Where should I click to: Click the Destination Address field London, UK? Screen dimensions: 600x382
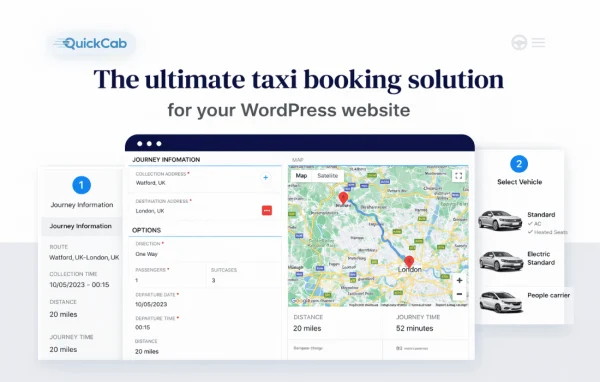[205, 207]
